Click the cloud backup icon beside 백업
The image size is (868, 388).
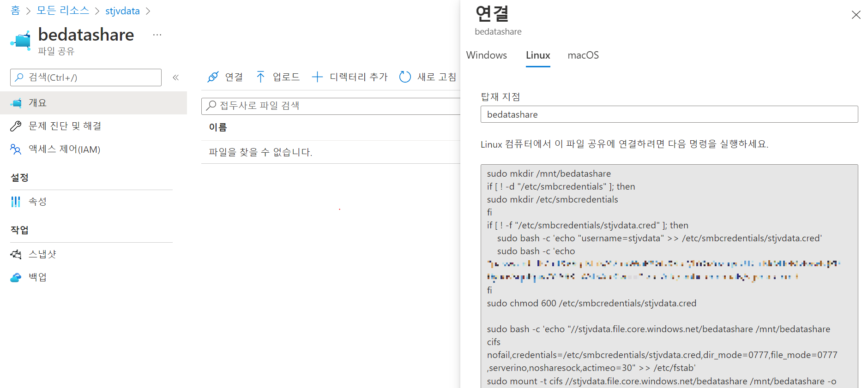[16, 277]
